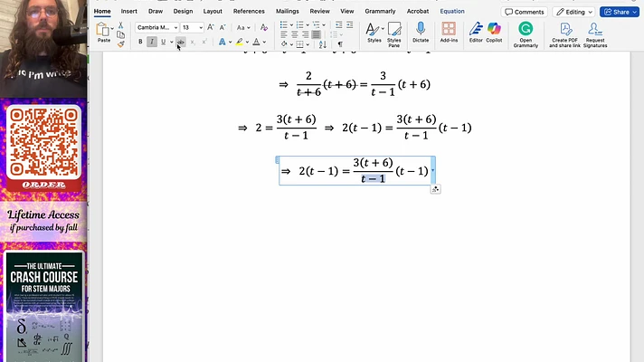This screenshot has width=644, height=362.
Task: Toggle strikethrough formatting
Action: click(181, 42)
